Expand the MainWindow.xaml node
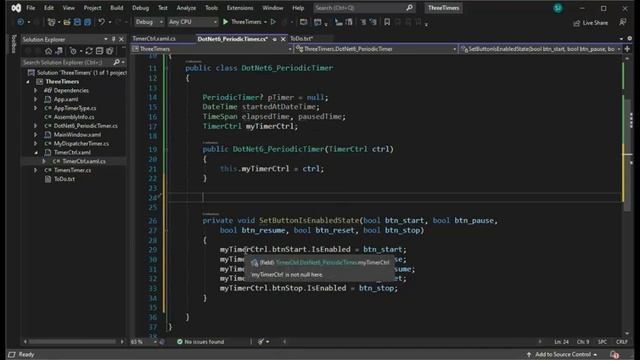This screenshot has height=360, width=640. click(36, 135)
